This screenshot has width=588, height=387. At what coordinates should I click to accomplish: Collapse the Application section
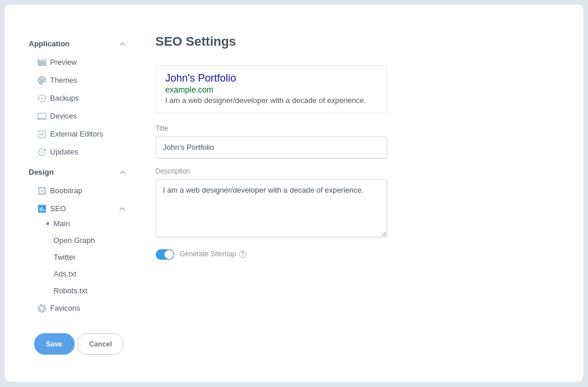pyautogui.click(x=122, y=43)
